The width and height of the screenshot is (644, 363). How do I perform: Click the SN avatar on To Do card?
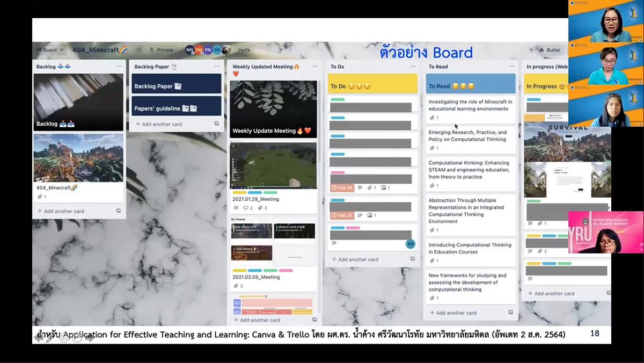coord(410,244)
